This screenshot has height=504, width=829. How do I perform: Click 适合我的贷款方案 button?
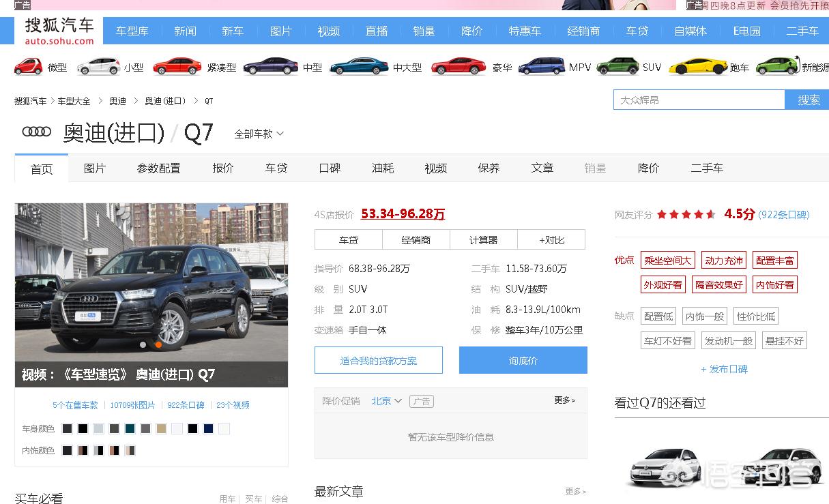379,360
